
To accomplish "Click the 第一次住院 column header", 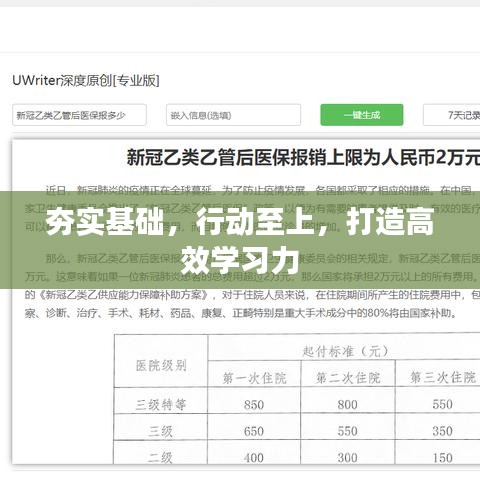I will pos(254,378).
